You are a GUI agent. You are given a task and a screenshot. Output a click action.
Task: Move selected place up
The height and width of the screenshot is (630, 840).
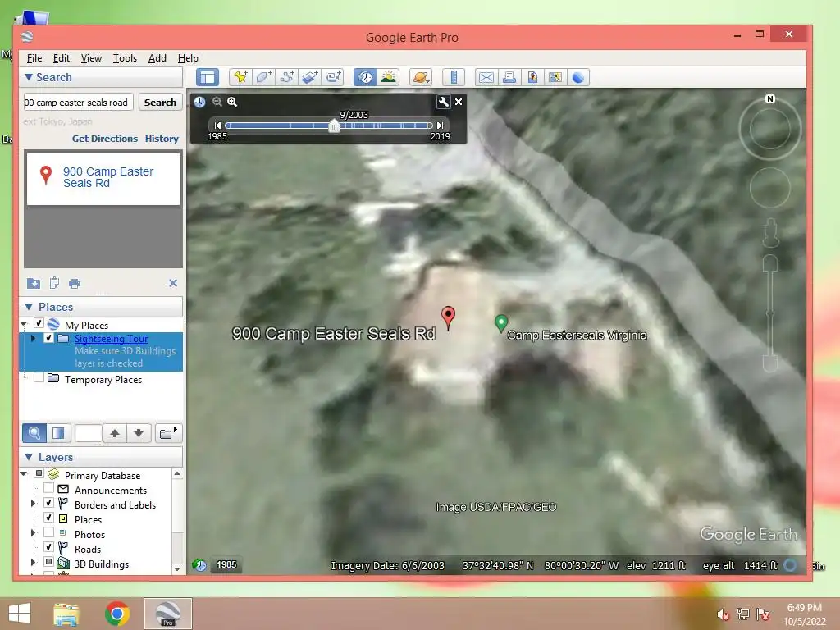[x=115, y=433]
